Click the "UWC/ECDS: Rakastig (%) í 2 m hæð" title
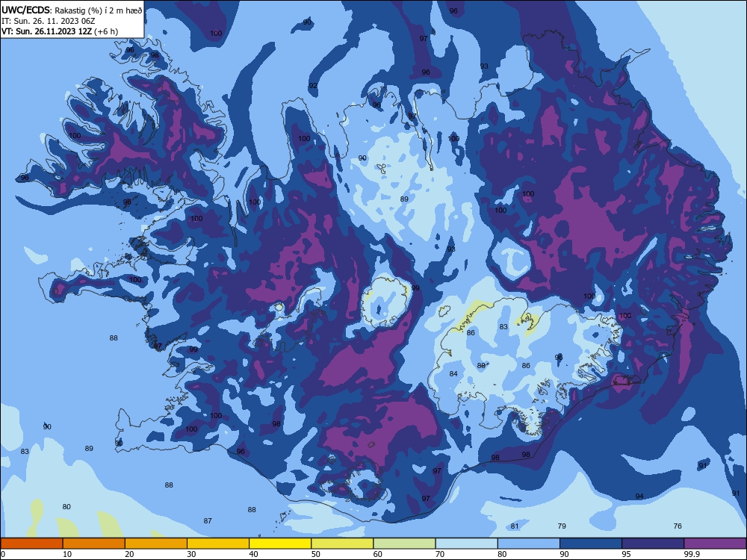The height and width of the screenshot is (560, 747). pos(72,10)
